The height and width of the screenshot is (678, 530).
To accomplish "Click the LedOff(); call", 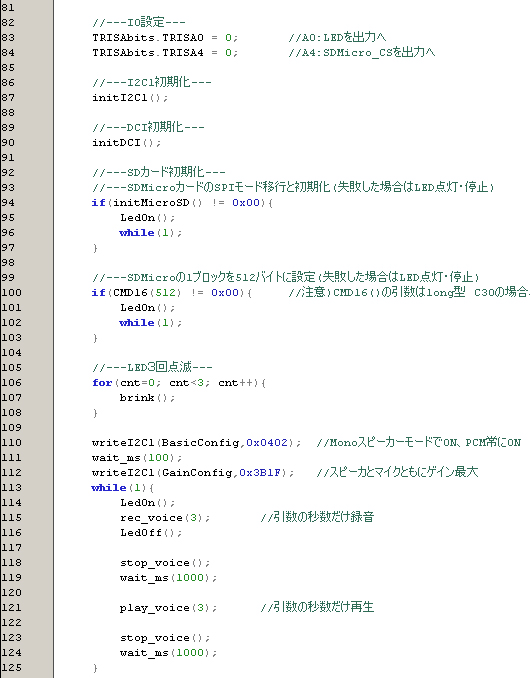I will 151,533.
